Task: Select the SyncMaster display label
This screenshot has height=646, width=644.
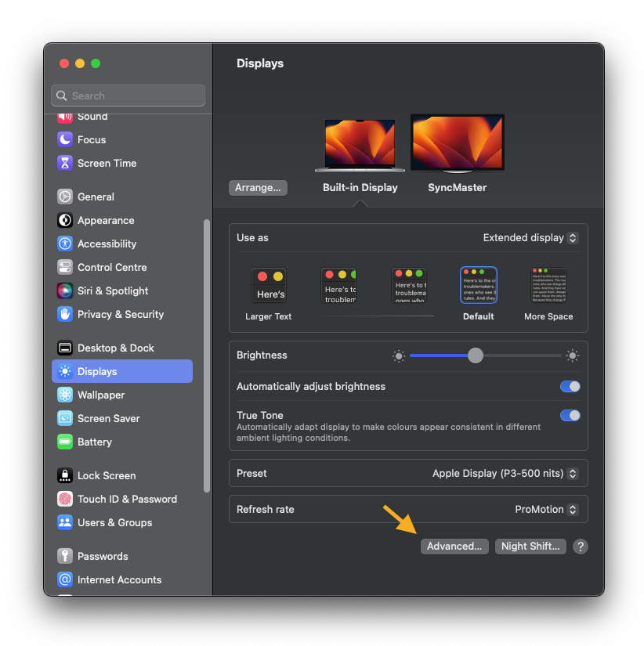Action: 457,187
